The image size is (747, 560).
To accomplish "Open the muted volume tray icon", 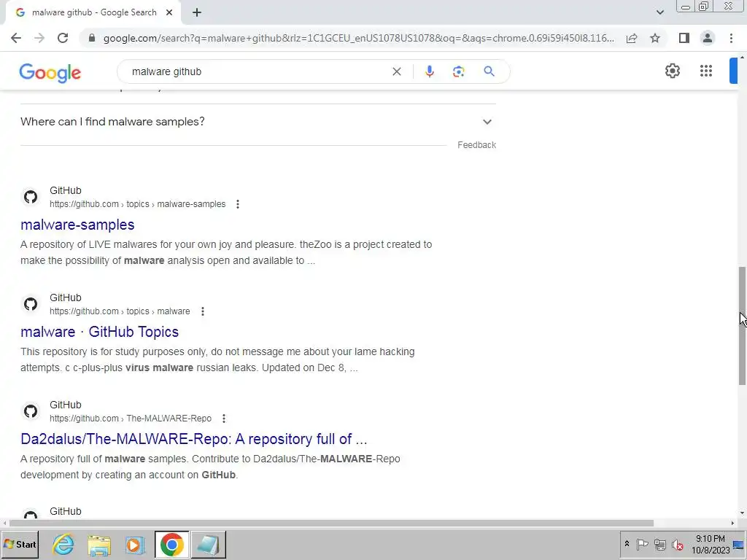I will [x=678, y=544].
